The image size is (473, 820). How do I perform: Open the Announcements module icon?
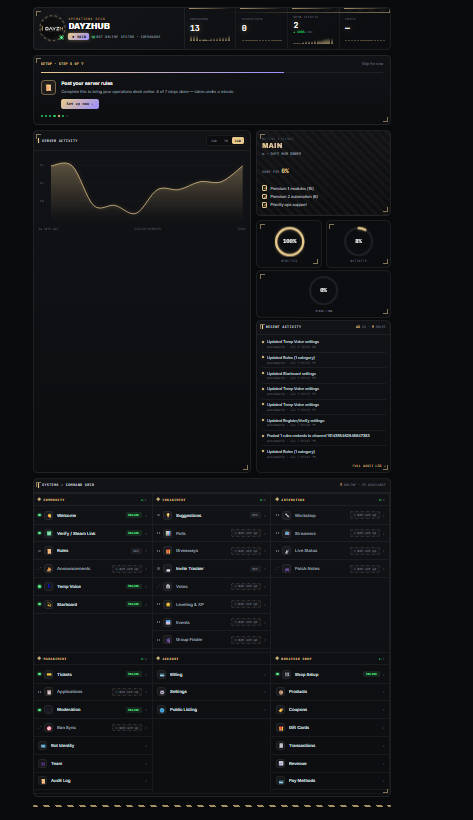49,568
